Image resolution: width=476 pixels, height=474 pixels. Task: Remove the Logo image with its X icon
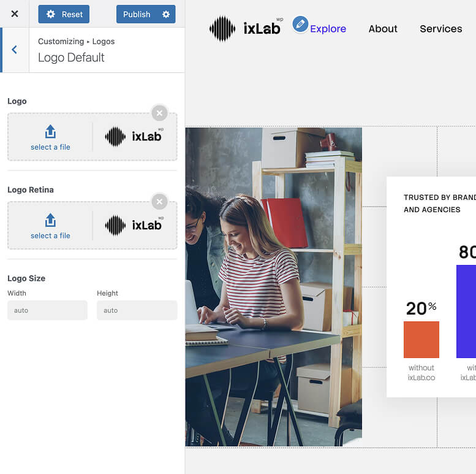(159, 113)
